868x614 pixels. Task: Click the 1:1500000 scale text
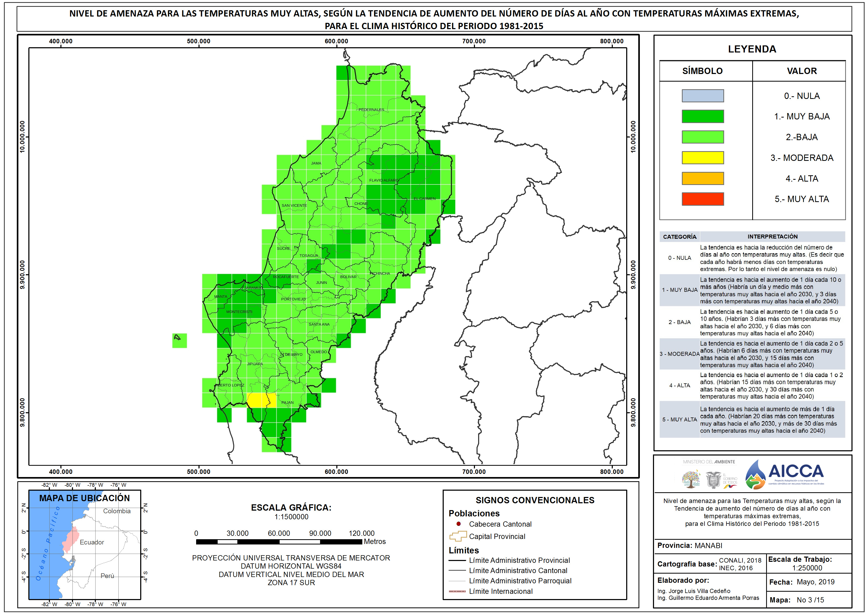click(x=291, y=517)
